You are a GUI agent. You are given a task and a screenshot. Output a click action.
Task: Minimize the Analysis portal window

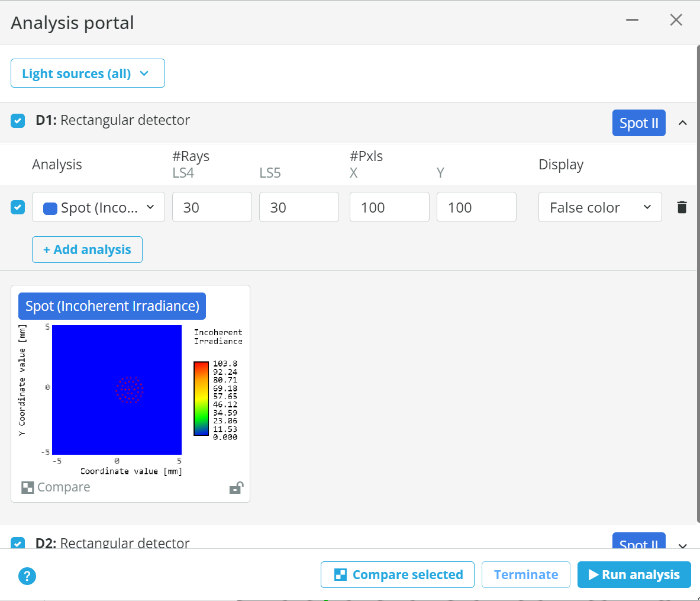pyautogui.click(x=632, y=20)
